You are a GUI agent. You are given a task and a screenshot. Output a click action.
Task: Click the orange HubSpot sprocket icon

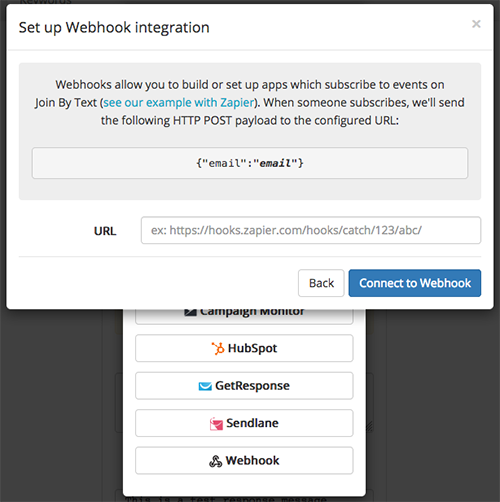(218, 348)
